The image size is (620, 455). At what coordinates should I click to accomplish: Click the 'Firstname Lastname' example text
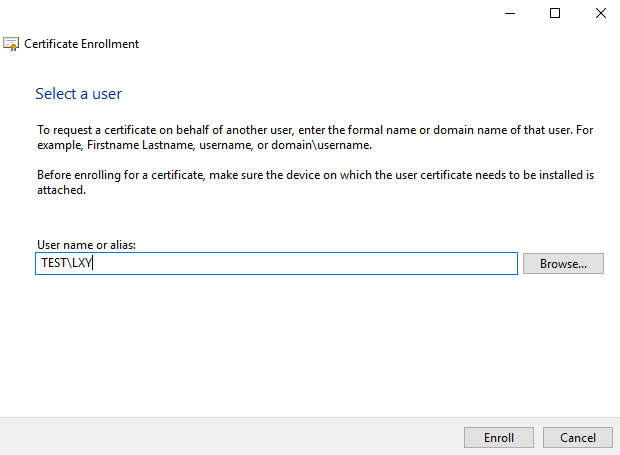coord(140,145)
